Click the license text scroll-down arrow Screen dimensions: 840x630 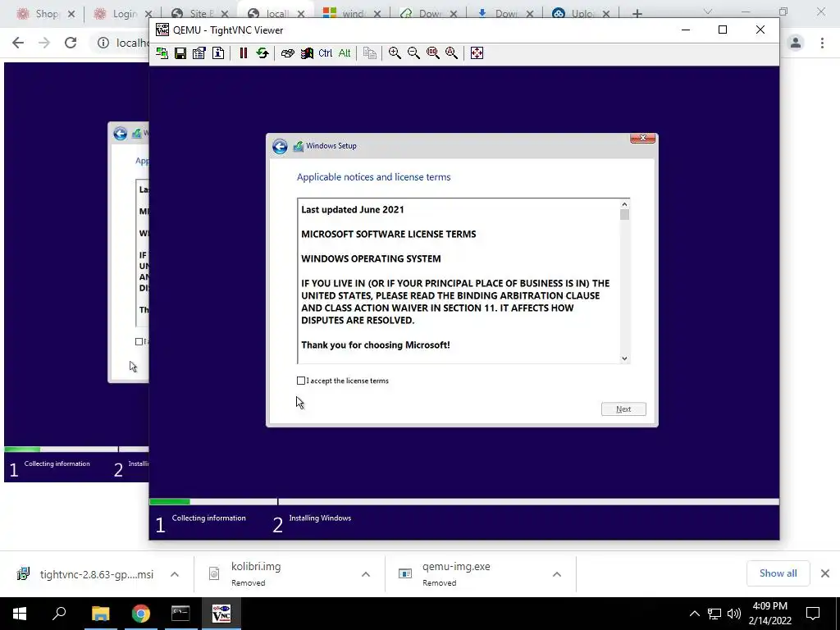point(624,358)
